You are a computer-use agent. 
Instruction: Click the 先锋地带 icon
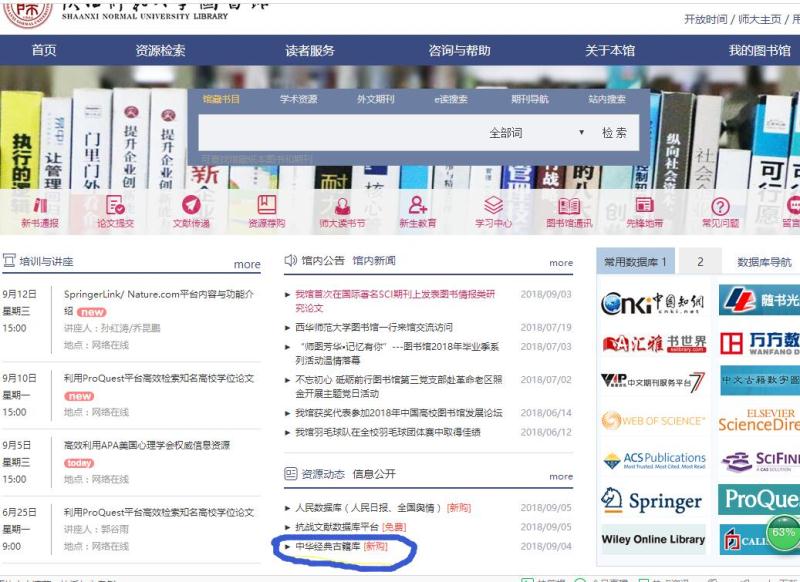tap(644, 205)
